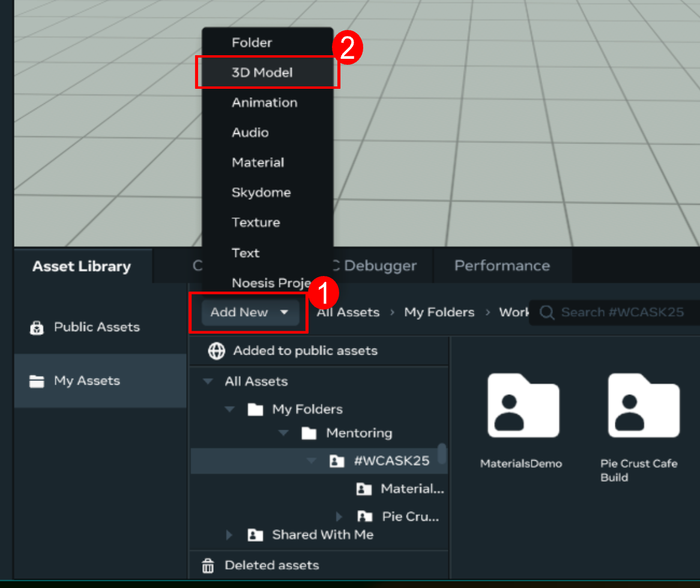The height and width of the screenshot is (588, 700).
Task: Pick Audio from the Add New list
Action: (250, 133)
